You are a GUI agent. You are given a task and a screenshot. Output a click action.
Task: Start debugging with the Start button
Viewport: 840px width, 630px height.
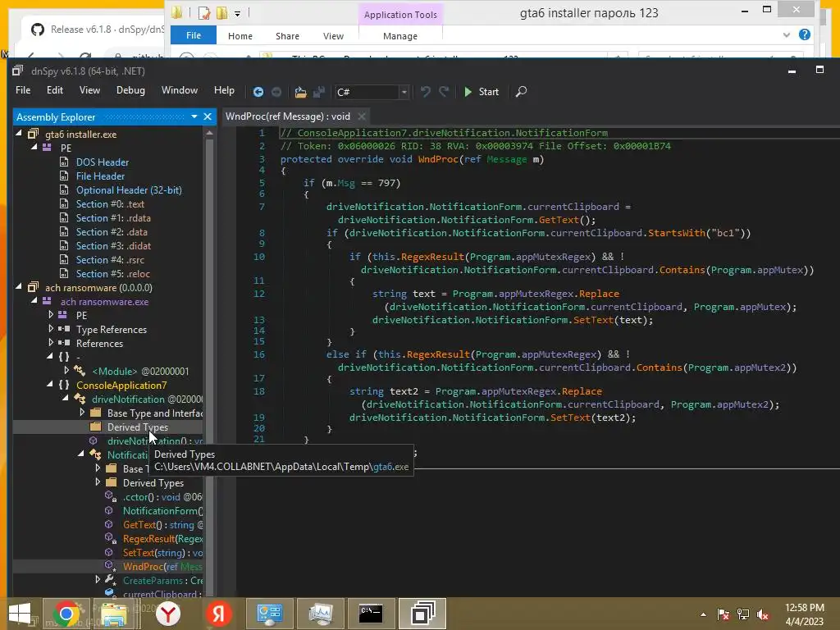pyautogui.click(x=481, y=92)
